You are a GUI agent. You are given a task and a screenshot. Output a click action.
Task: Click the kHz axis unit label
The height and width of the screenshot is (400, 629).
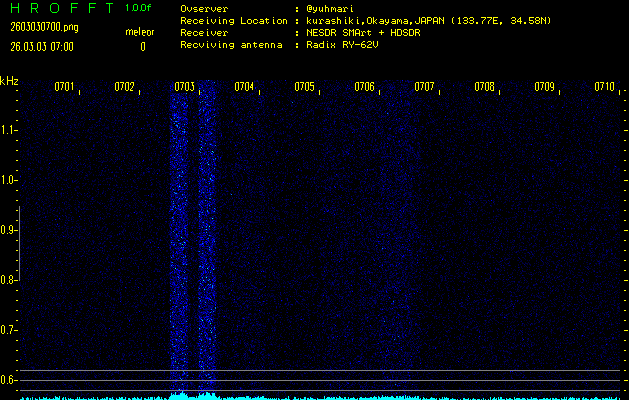pyautogui.click(x=10, y=81)
